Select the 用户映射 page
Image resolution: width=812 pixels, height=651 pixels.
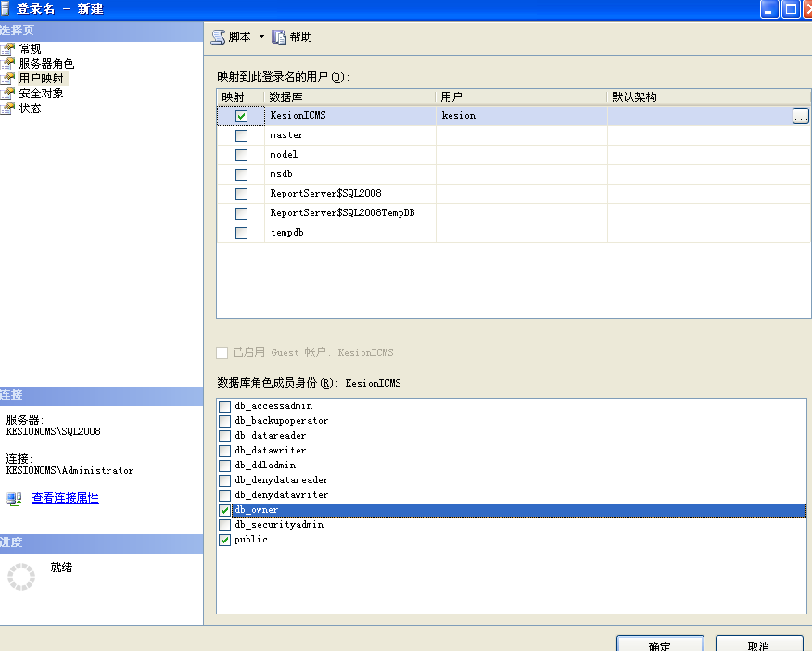pyautogui.click(x=42, y=78)
